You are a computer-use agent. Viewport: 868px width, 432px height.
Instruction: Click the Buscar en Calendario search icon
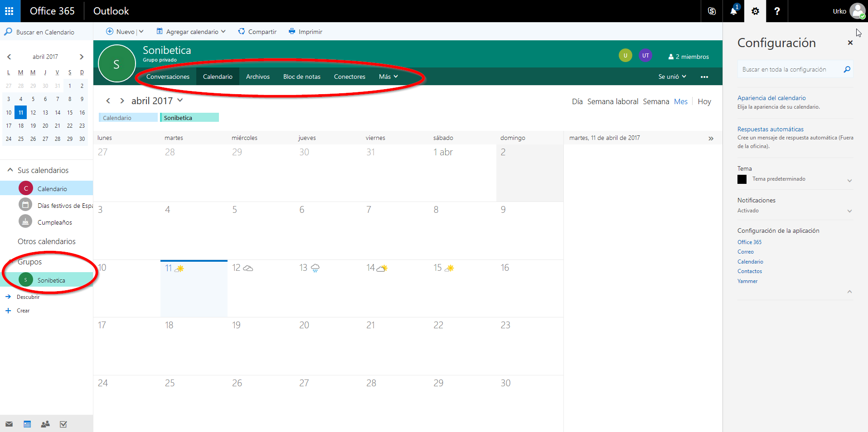[8, 32]
